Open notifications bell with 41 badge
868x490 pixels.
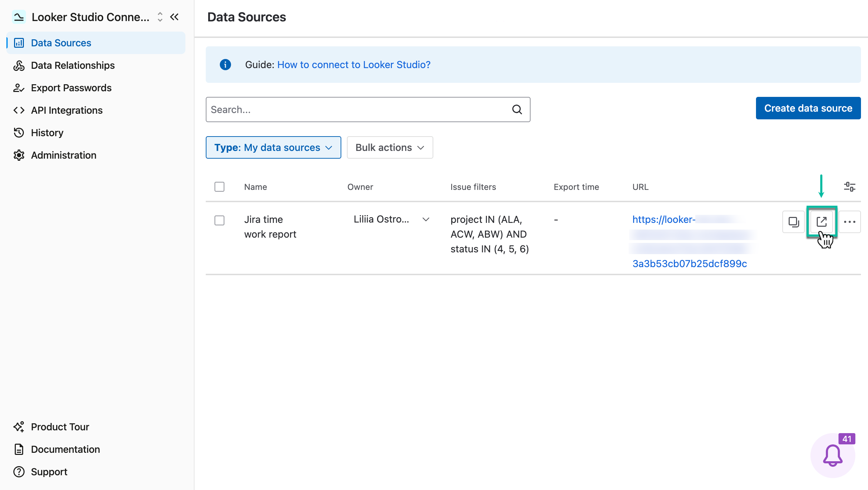833,456
